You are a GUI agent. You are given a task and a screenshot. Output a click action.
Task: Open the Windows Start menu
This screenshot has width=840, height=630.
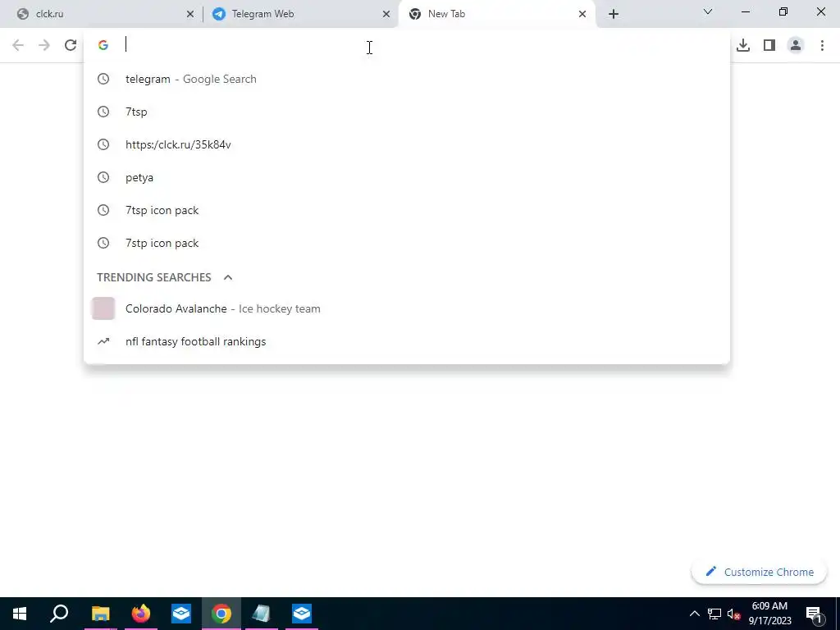point(20,614)
